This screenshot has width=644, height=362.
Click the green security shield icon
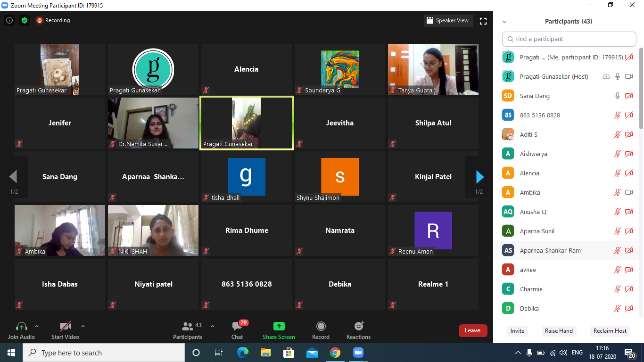25,20
